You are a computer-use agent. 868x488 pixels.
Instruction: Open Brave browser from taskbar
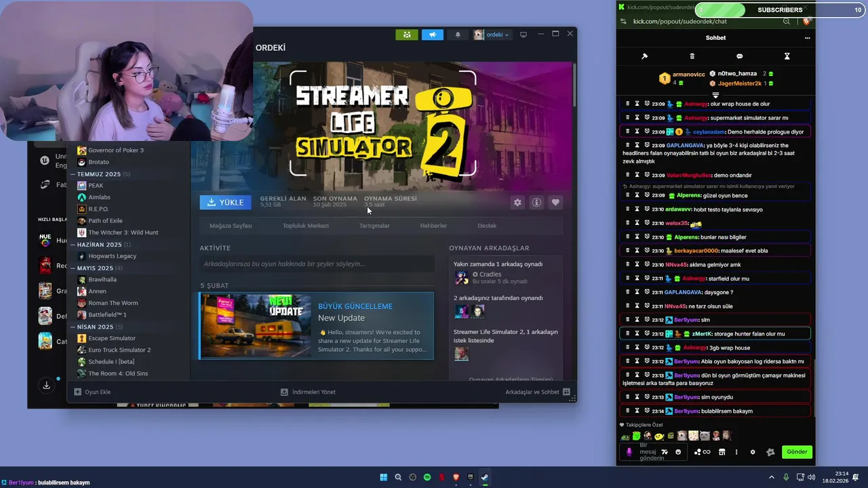(x=456, y=477)
